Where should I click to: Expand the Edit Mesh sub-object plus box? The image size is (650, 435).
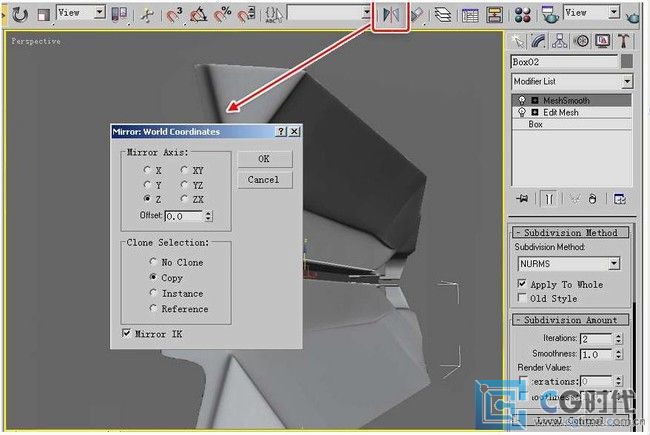(x=535, y=112)
